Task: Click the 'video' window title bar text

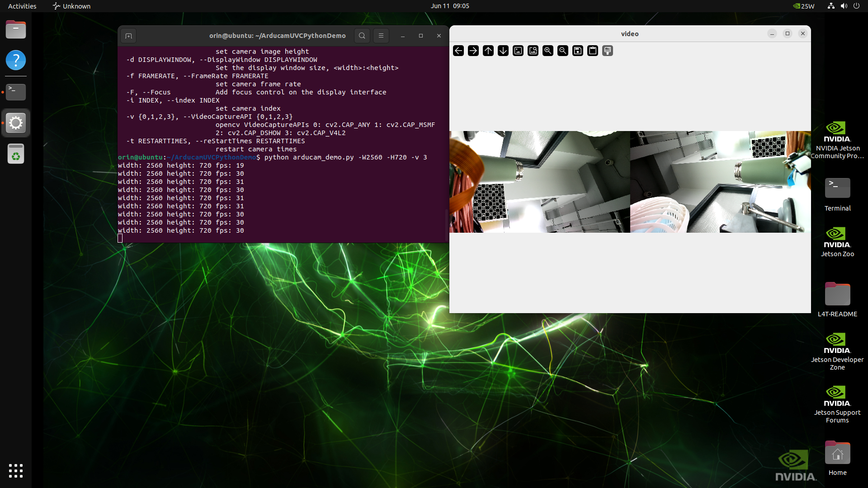Action: (630, 34)
